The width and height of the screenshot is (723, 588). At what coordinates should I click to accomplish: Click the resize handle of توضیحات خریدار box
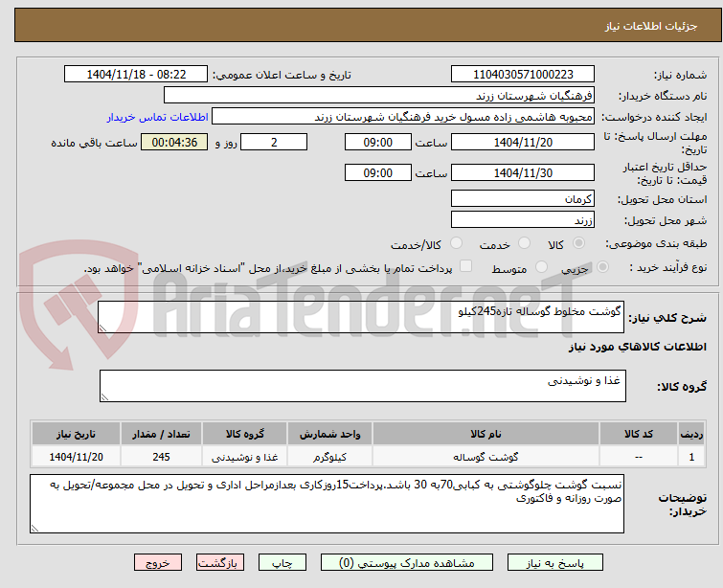pos(34,529)
